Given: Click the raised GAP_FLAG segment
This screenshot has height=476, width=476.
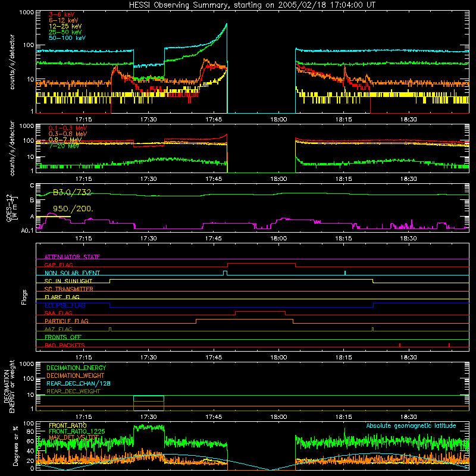Looking at the screenshot, I should coord(261,263).
